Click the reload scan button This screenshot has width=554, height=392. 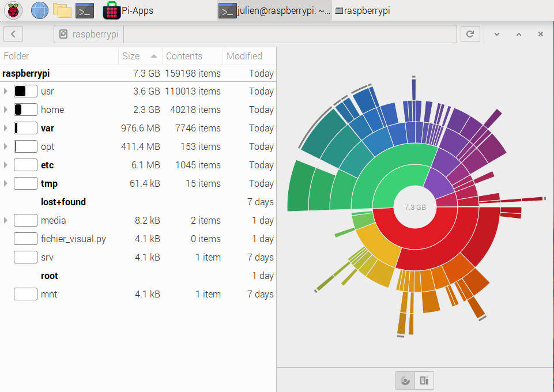pyautogui.click(x=470, y=34)
